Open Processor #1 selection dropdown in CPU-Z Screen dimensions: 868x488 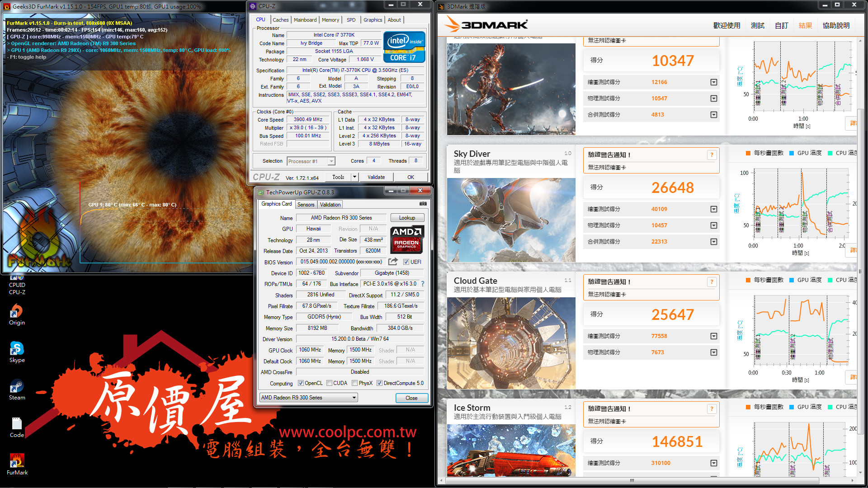pos(311,161)
